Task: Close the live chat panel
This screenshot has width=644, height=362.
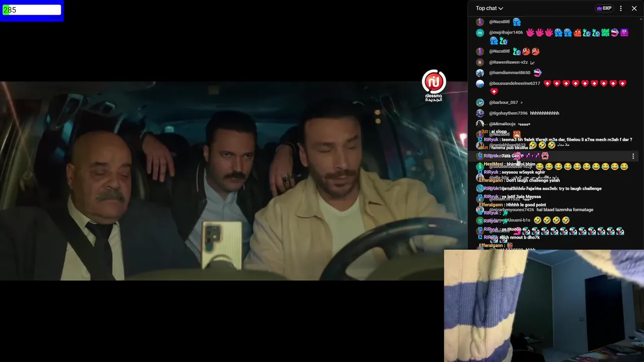Action: coord(634,8)
